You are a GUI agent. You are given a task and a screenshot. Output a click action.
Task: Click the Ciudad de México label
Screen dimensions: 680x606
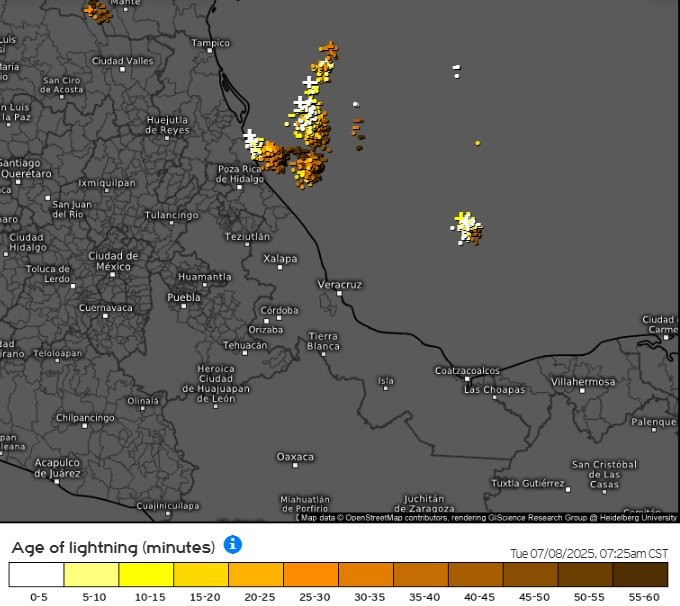pos(113,261)
